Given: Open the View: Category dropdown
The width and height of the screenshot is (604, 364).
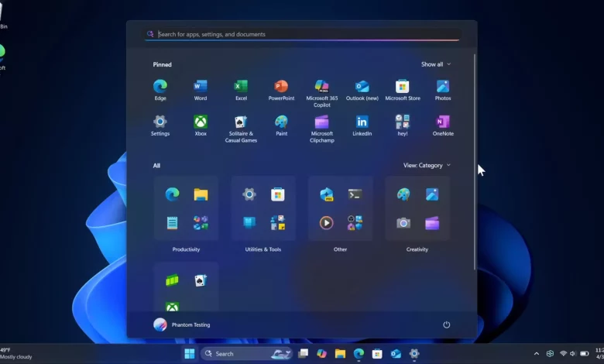Looking at the screenshot, I should point(427,165).
